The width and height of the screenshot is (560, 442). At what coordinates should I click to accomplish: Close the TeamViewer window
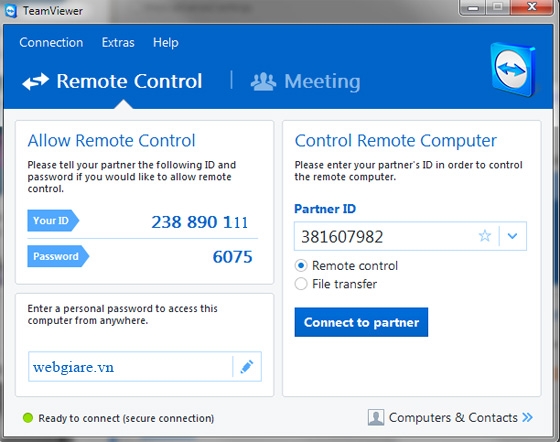point(532,7)
